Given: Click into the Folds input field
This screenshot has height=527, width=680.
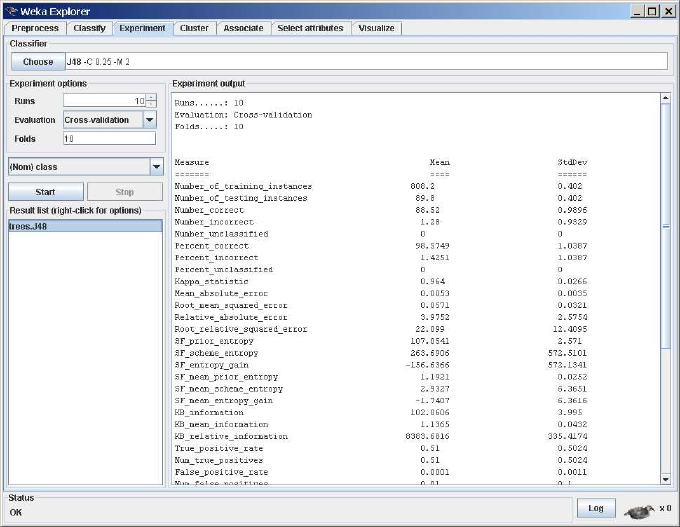Looking at the screenshot, I should click(x=109, y=138).
